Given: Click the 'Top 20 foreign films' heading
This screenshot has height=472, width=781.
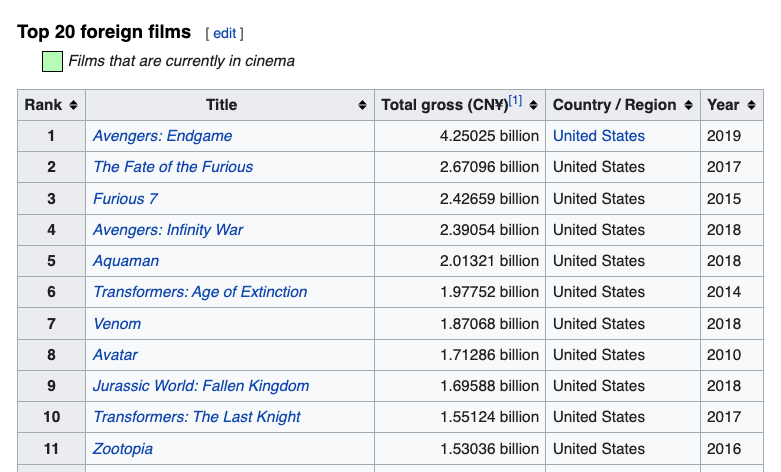Looking at the screenshot, I should [x=104, y=32].
